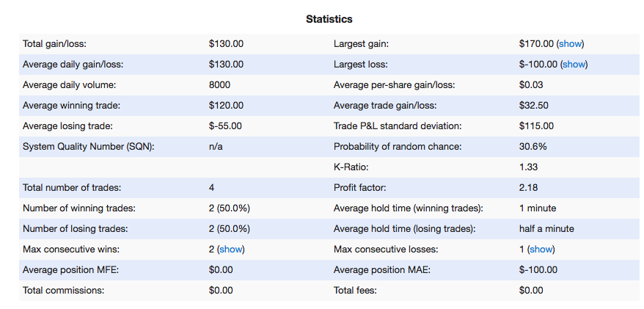Open show link for Max consecutive losses
Image resolution: width=644 pixels, height=309 pixels.
(541, 250)
